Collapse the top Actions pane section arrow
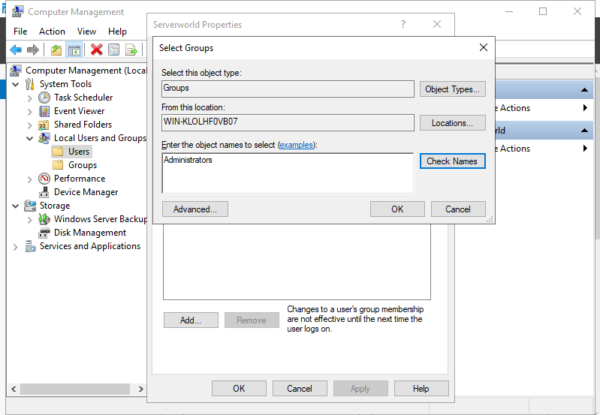 [x=584, y=90]
